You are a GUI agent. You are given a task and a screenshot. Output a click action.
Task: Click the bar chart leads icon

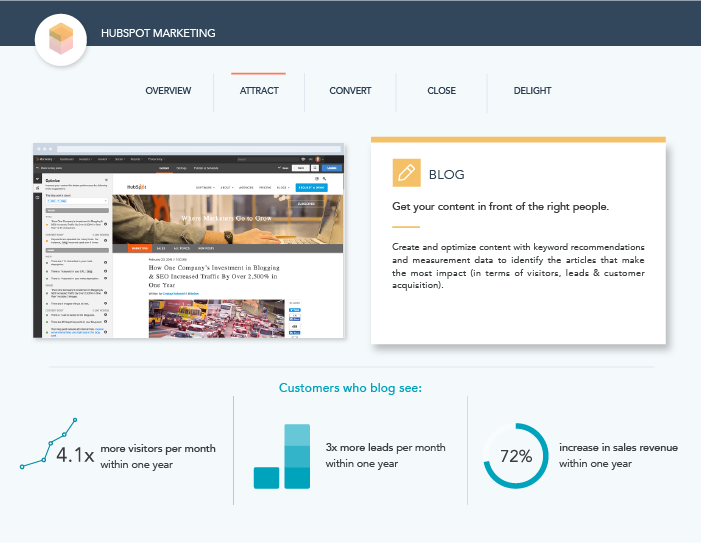coord(282,456)
